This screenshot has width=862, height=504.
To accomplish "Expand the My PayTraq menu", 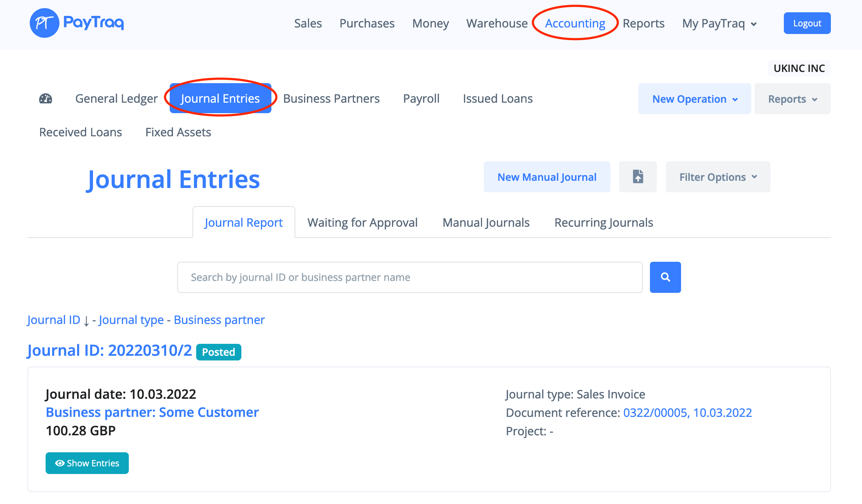I will [719, 24].
